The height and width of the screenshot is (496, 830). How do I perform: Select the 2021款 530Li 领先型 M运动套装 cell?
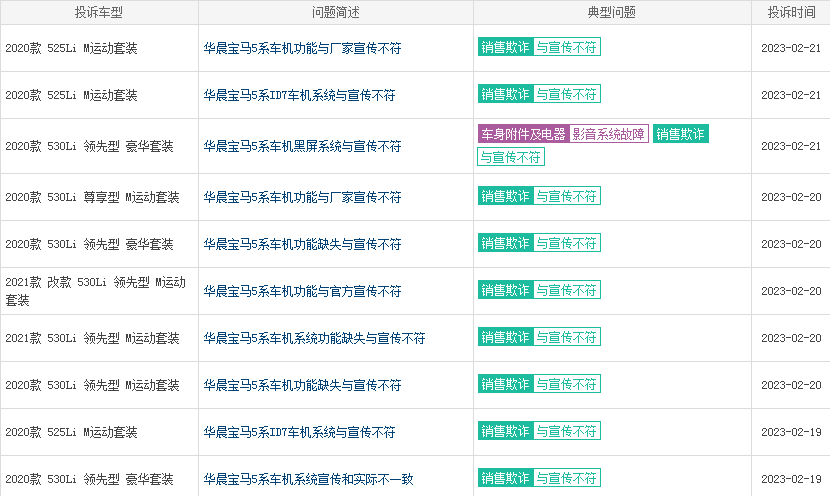(99, 338)
